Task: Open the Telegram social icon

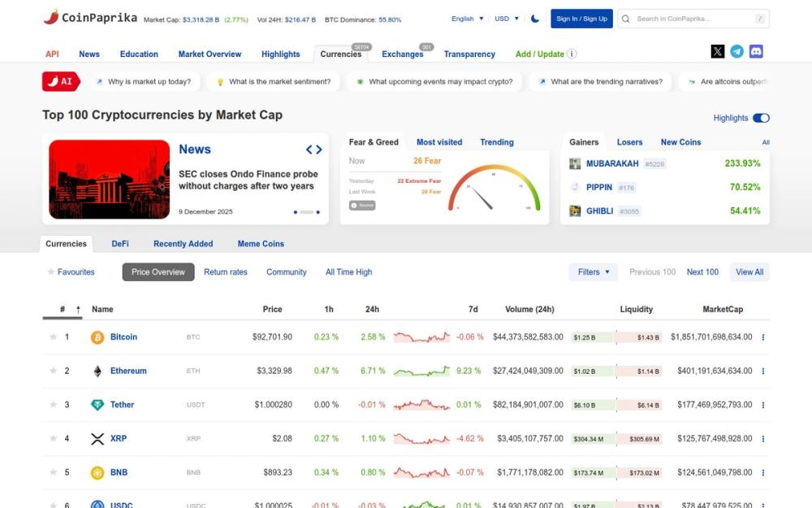Action: pyautogui.click(x=737, y=51)
